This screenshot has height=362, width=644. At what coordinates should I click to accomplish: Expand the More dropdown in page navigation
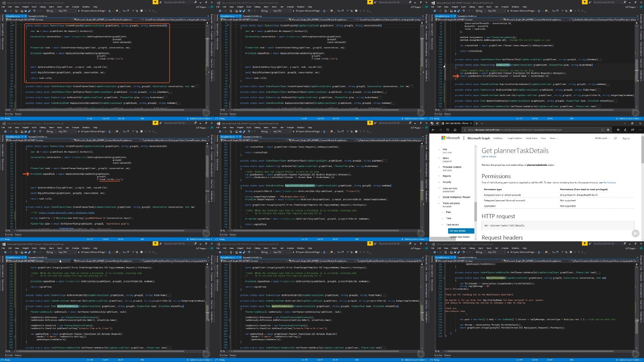click(553, 138)
